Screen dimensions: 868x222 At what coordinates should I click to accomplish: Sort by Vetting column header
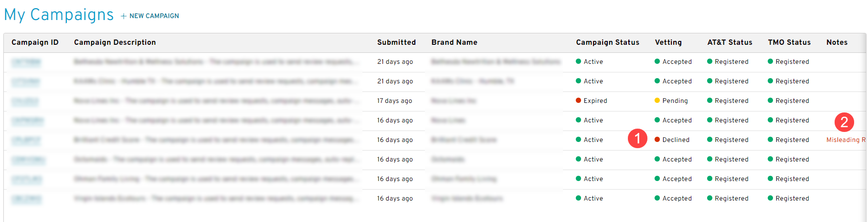(x=668, y=42)
